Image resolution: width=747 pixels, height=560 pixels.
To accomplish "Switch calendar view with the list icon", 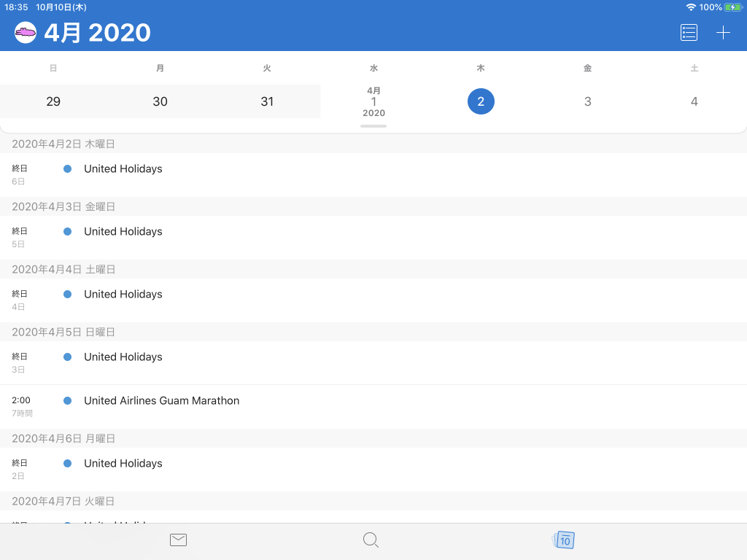I will [689, 32].
